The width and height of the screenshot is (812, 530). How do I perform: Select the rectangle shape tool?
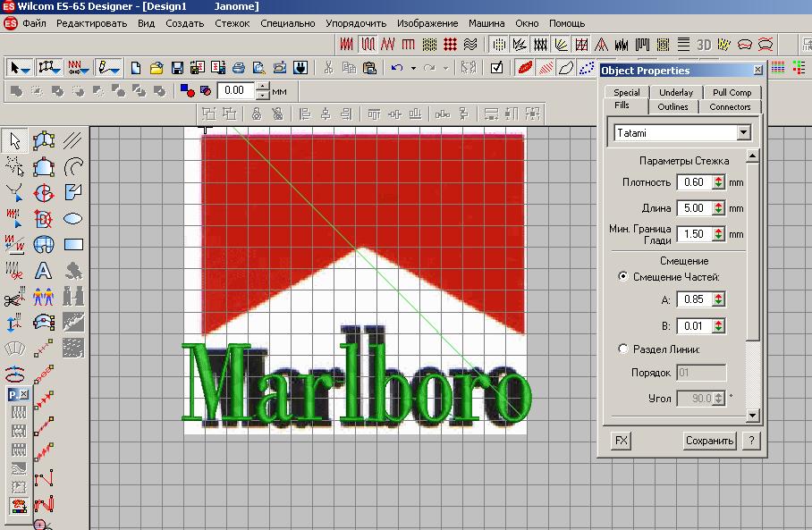point(73,244)
